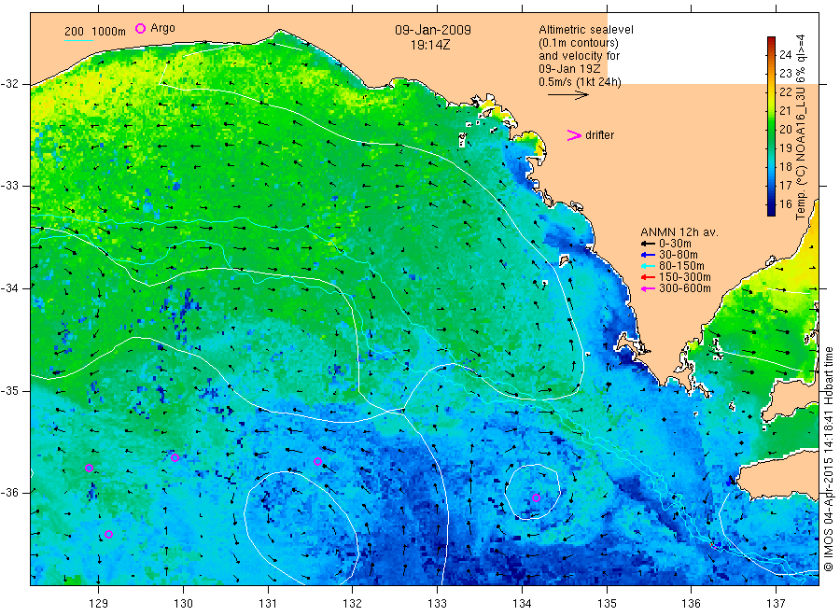Click the '0.5m/s (1kt 24h)' text
840x616 pixels.
581,82
